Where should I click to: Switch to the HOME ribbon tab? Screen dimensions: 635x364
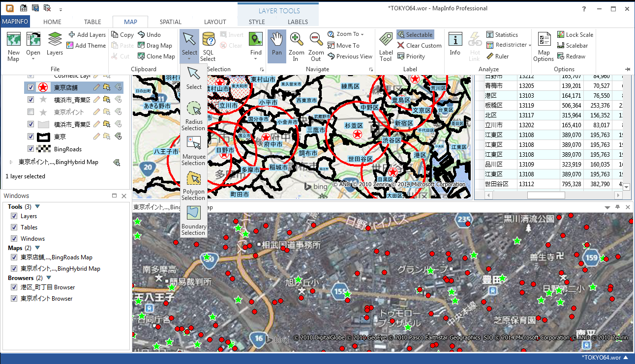(x=52, y=22)
